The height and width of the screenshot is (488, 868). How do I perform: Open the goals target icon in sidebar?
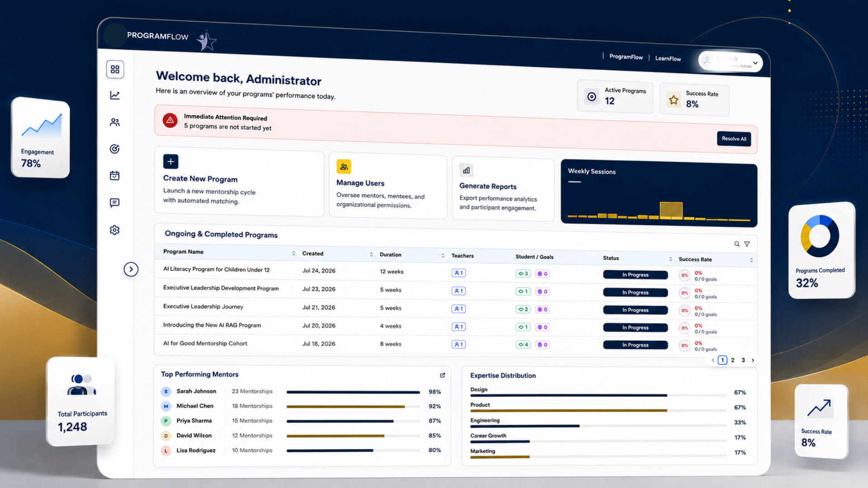[115, 149]
